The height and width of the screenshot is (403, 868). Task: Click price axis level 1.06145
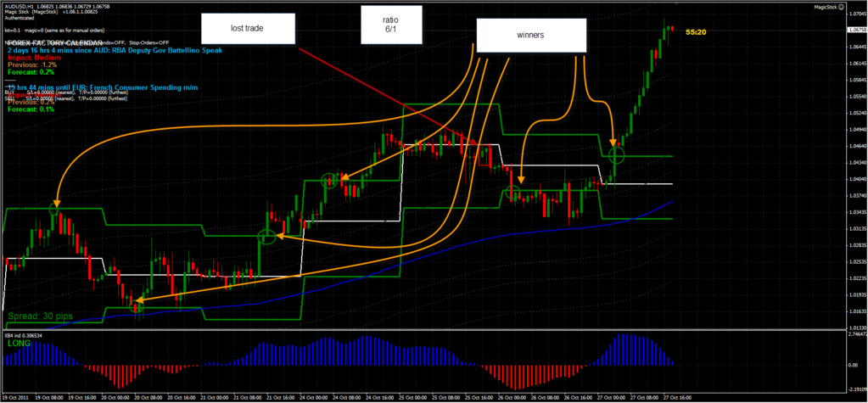856,64
